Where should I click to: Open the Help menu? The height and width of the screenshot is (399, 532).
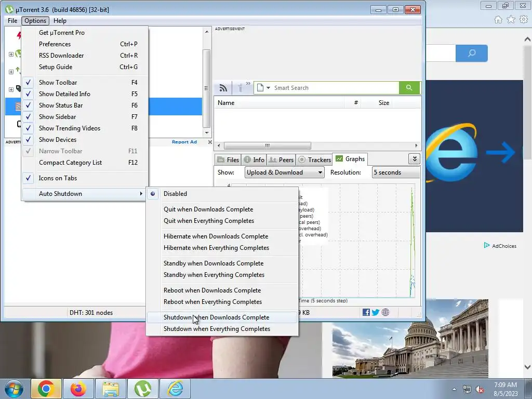tap(60, 21)
